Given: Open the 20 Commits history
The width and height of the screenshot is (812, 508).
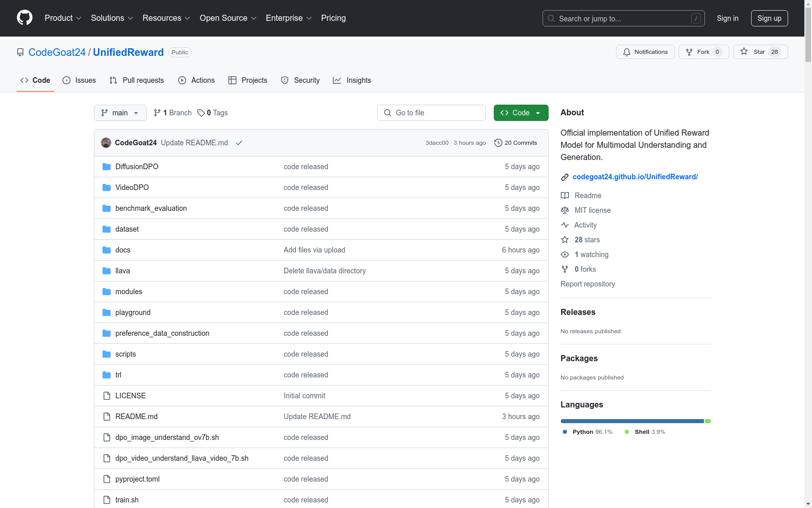Looking at the screenshot, I should tap(516, 143).
